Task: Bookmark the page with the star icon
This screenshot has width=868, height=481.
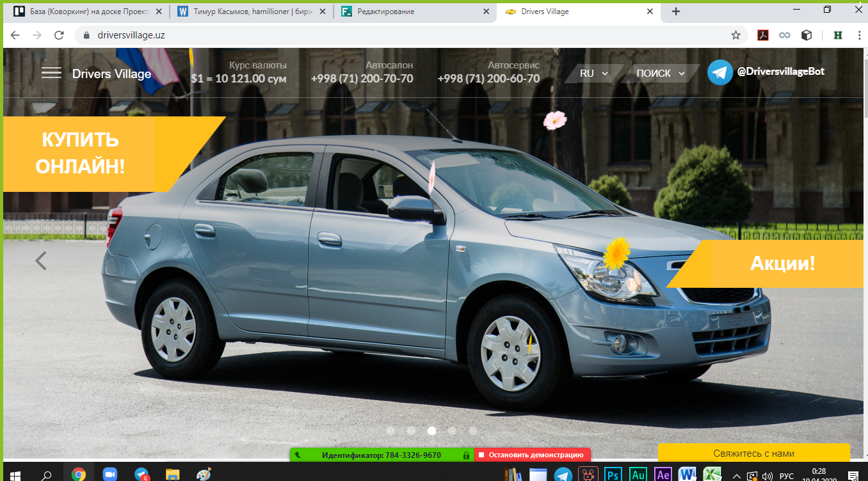Action: (x=737, y=35)
